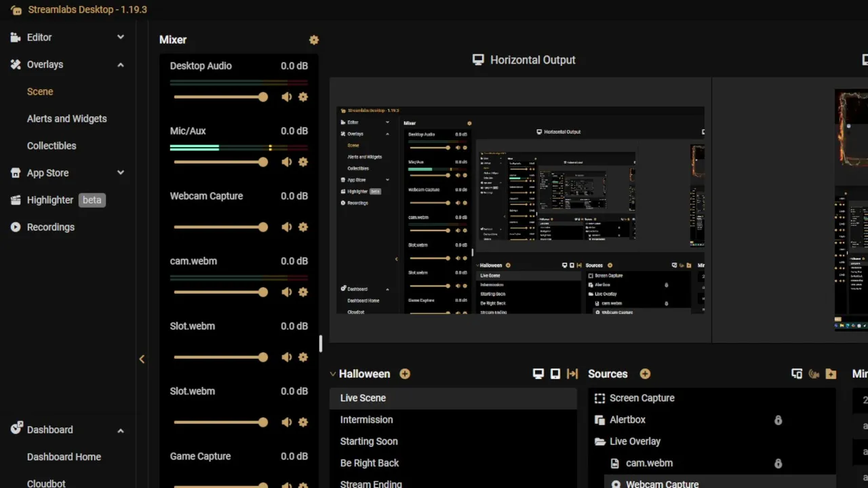868x488 pixels.
Task: Click the Horizontal Output monitor icon
Action: (x=478, y=60)
